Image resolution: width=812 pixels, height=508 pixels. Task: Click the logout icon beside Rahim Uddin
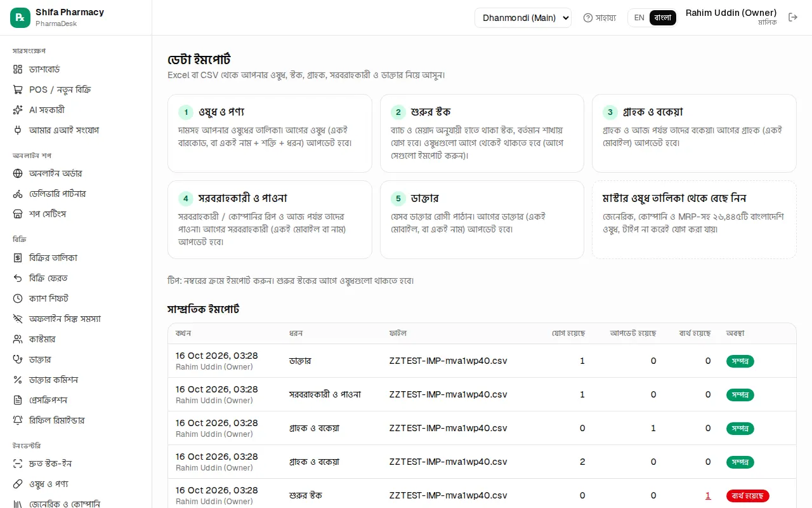(x=793, y=18)
